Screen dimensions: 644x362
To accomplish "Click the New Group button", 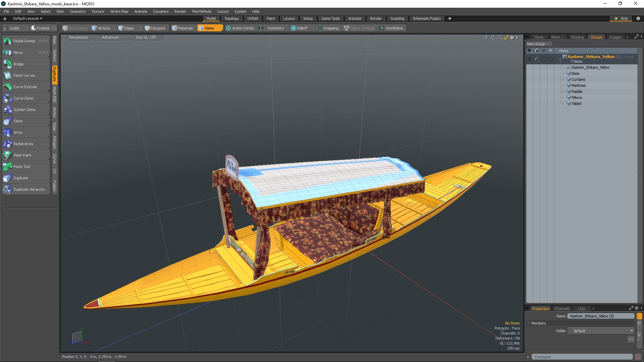I will point(536,44).
